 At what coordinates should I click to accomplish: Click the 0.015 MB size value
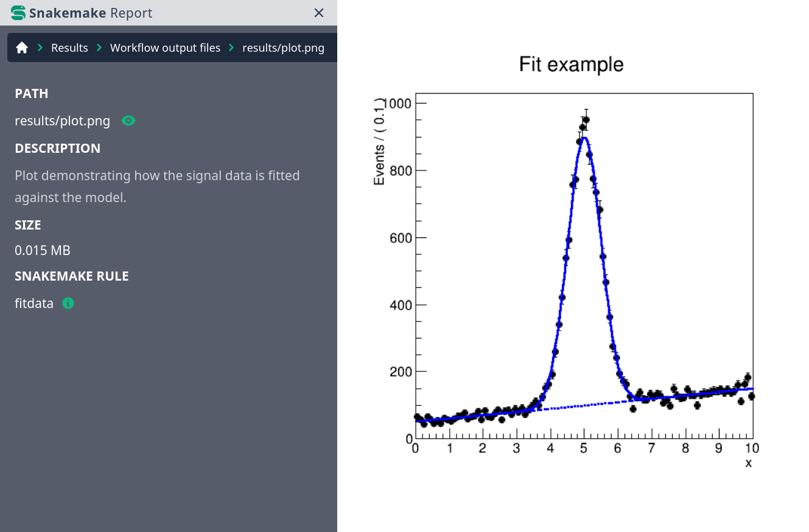[x=43, y=250]
